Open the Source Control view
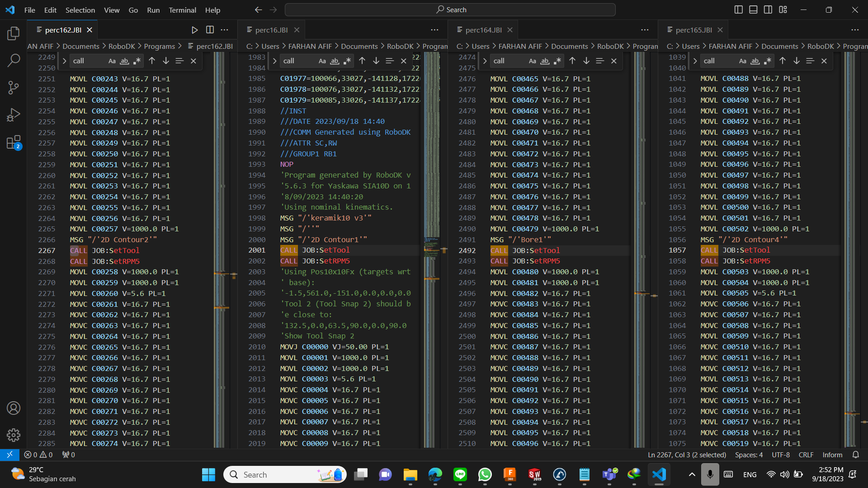 point(14,88)
